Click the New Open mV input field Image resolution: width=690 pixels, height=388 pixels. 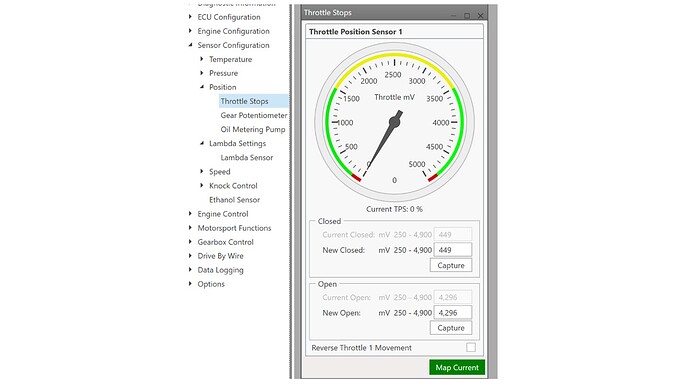453,313
